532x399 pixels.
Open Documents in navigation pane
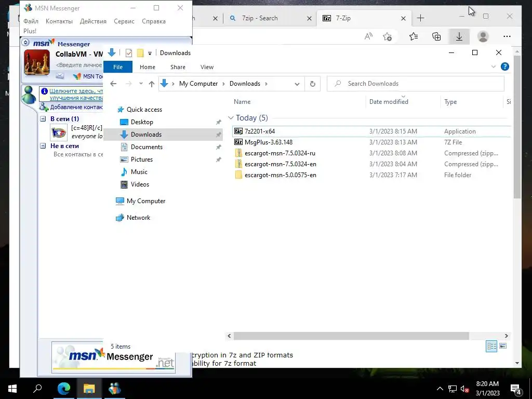[x=147, y=147]
